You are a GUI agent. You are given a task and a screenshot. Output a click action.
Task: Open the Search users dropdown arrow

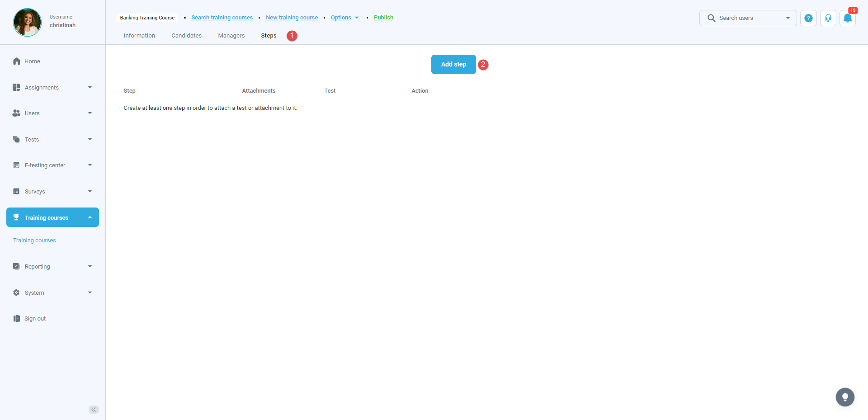(x=788, y=18)
